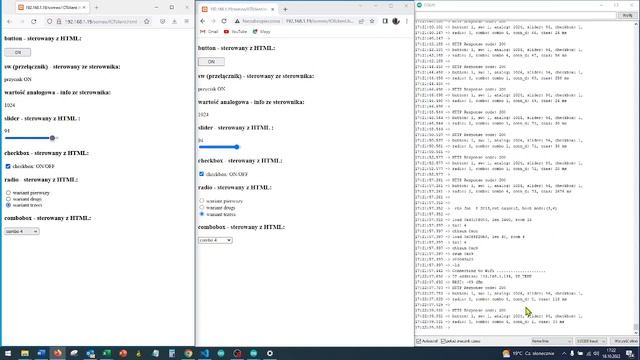Open a new tab in Firefox

click(97, 7)
